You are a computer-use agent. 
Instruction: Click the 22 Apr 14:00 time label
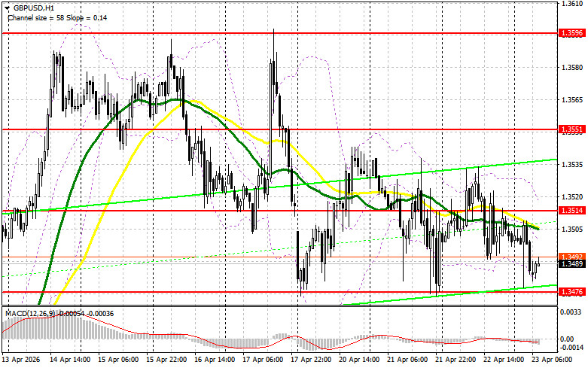(x=504, y=360)
